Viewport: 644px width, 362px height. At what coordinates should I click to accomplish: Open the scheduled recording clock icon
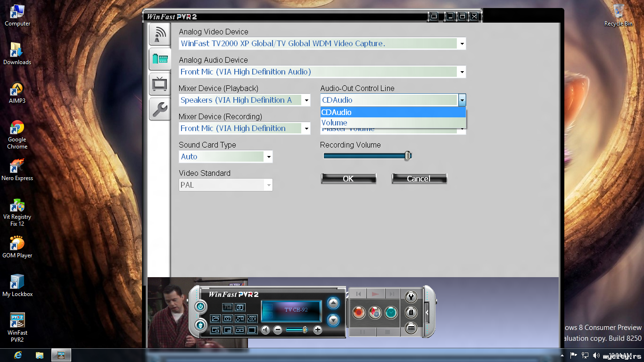[391, 312]
